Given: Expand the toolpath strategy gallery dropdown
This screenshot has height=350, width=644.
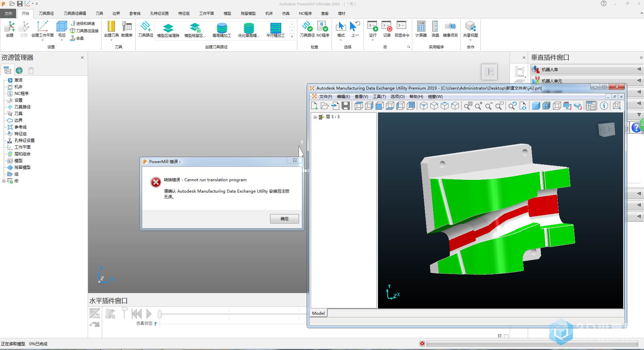Looking at the screenshot, I should [292, 37].
